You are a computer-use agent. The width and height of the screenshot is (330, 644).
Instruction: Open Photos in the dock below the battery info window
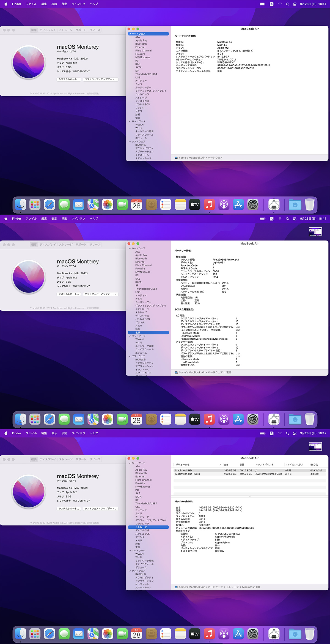point(108,419)
